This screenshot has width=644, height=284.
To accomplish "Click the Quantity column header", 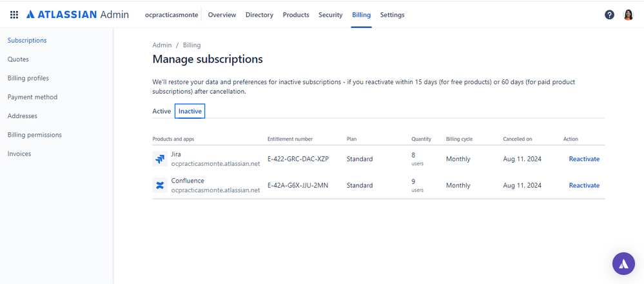I will click(422, 139).
